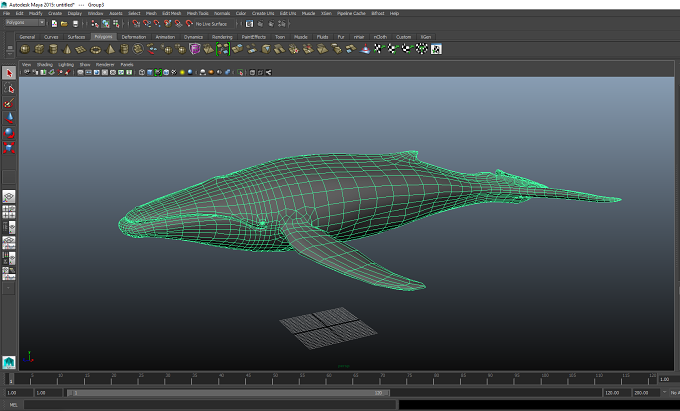The image size is (680, 411).
Task: Toggle the viewport grid display button
Action: 80,72
